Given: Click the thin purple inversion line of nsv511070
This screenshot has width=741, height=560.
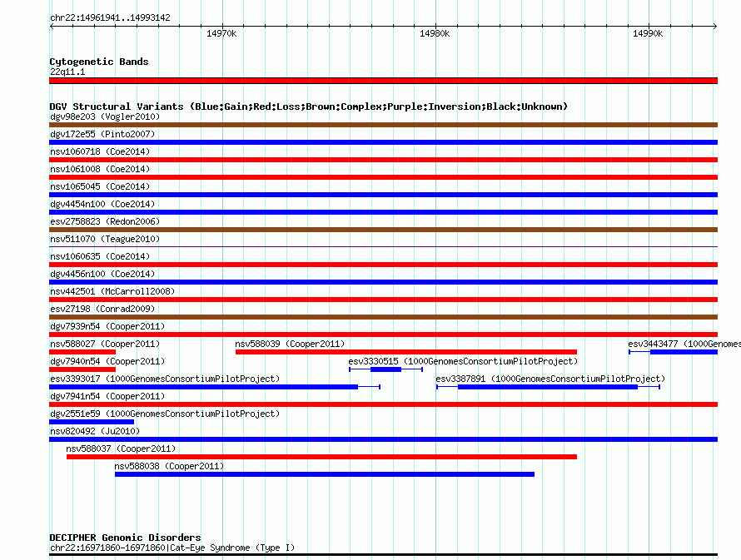Looking at the screenshot, I should click(383, 246).
